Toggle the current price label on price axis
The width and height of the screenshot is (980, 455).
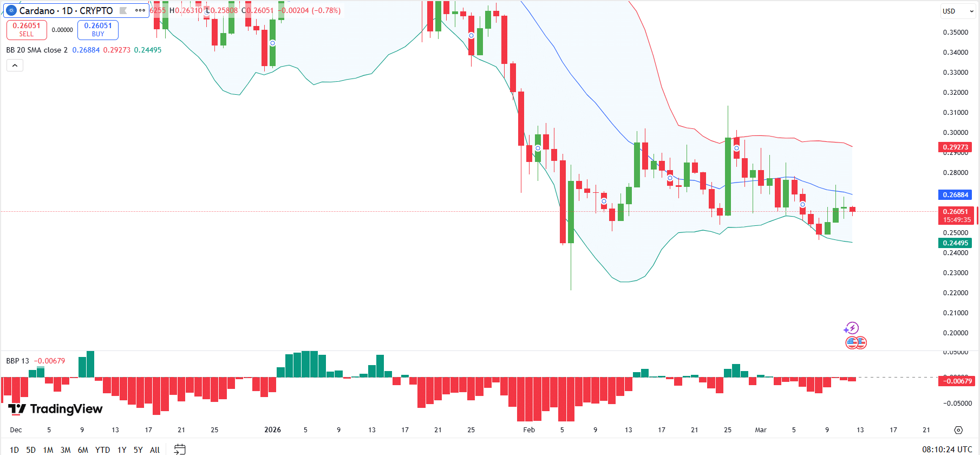point(956,211)
